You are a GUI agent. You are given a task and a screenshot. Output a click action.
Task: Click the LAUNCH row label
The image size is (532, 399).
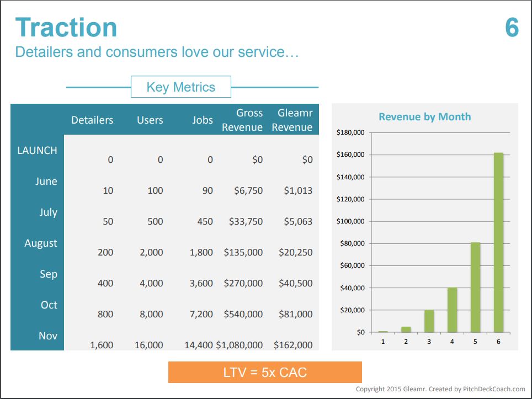tap(38, 150)
